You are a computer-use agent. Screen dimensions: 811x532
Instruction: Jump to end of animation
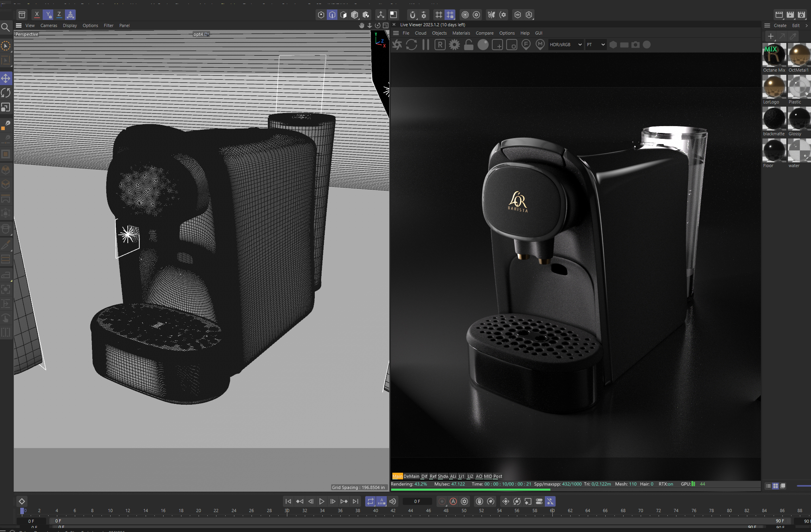pos(355,501)
